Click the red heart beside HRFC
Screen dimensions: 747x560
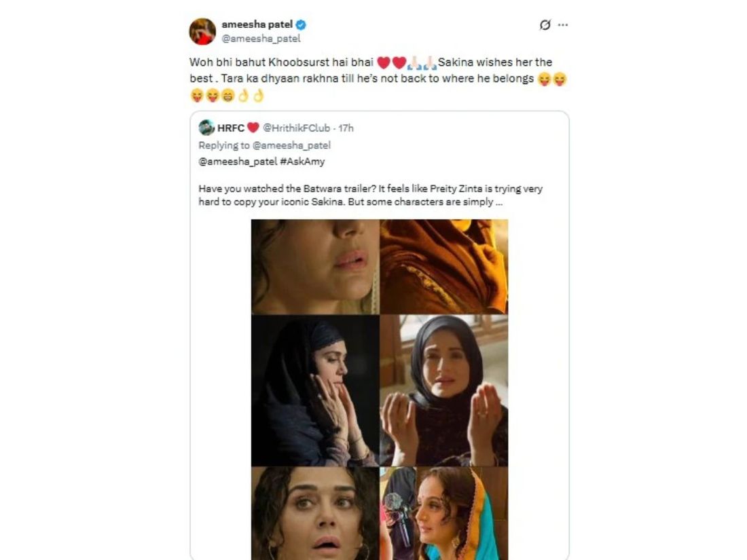tap(253, 128)
